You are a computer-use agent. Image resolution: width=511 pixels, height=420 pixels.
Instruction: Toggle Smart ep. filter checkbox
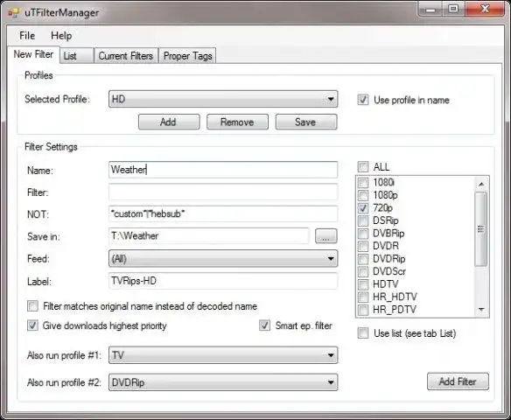coord(264,325)
